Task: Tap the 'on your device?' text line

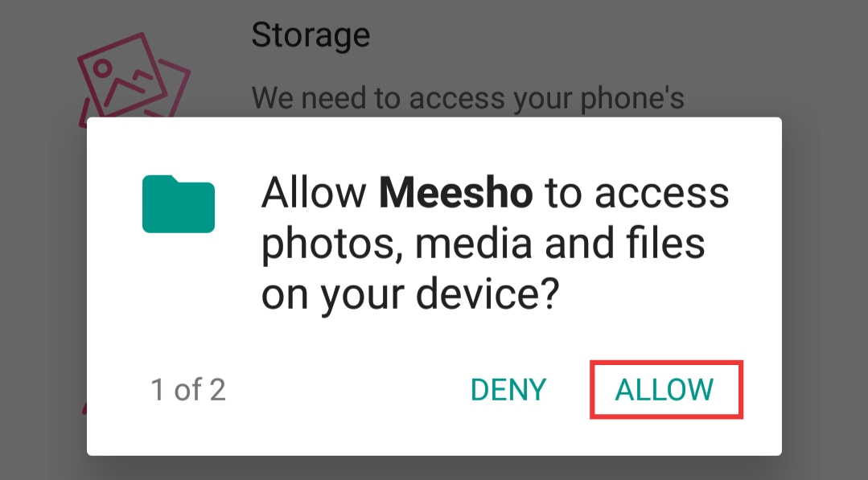Action: [x=409, y=295]
